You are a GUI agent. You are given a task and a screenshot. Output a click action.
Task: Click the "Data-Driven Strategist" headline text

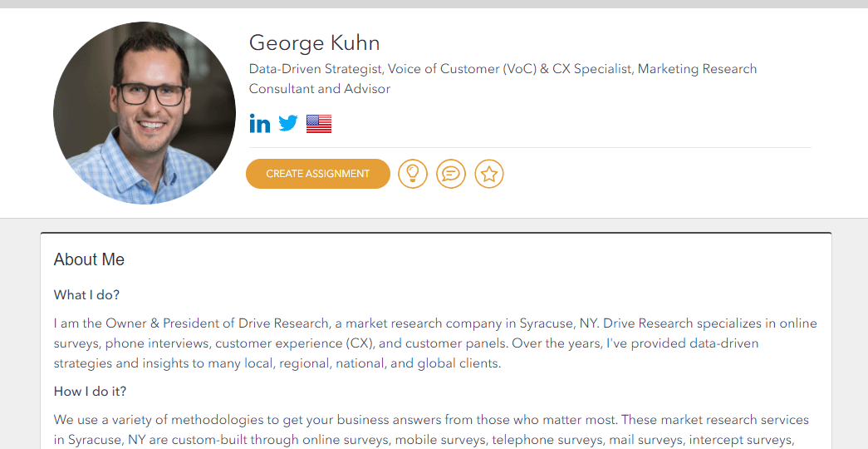pos(316,69)
